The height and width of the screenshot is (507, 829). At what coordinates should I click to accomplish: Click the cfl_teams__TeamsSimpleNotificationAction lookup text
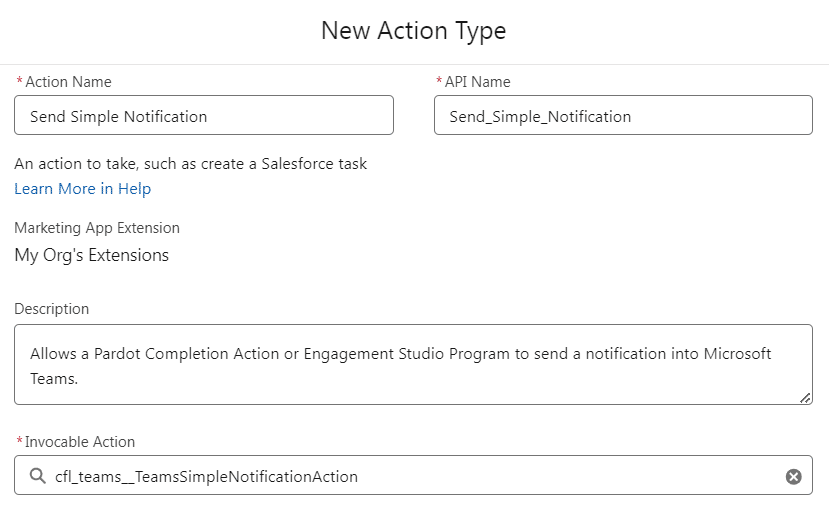tap(206, 476)
